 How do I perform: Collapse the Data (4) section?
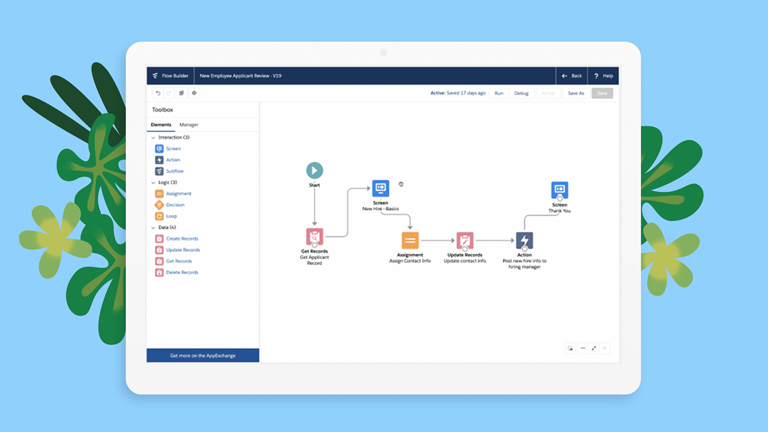153,228
